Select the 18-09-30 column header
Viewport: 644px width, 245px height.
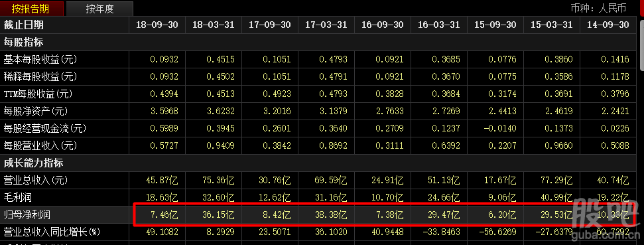coord(157,25)
